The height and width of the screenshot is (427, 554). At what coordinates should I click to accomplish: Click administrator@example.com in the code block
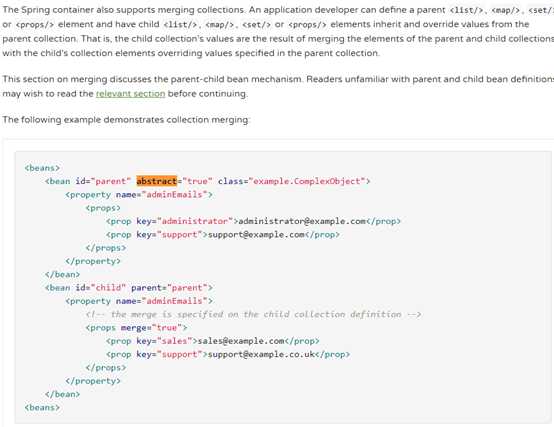coord(302,221)
